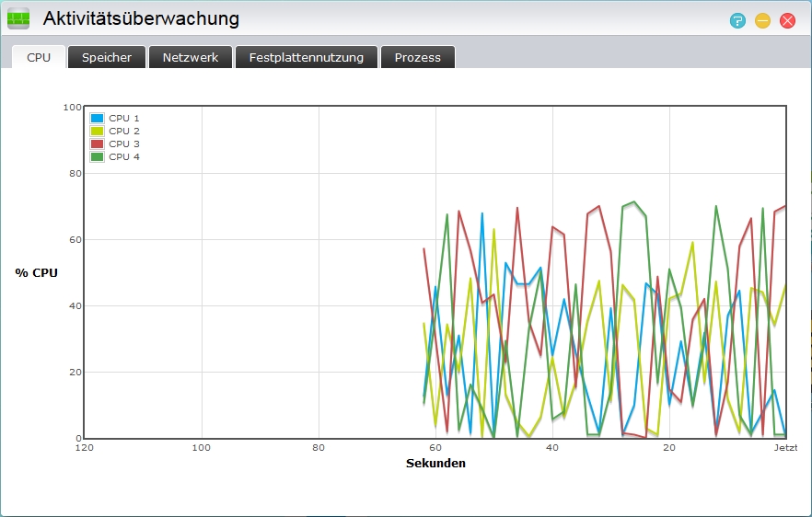
Task: Click the red CPU 3 legend swatch
Action: point(97,144)
